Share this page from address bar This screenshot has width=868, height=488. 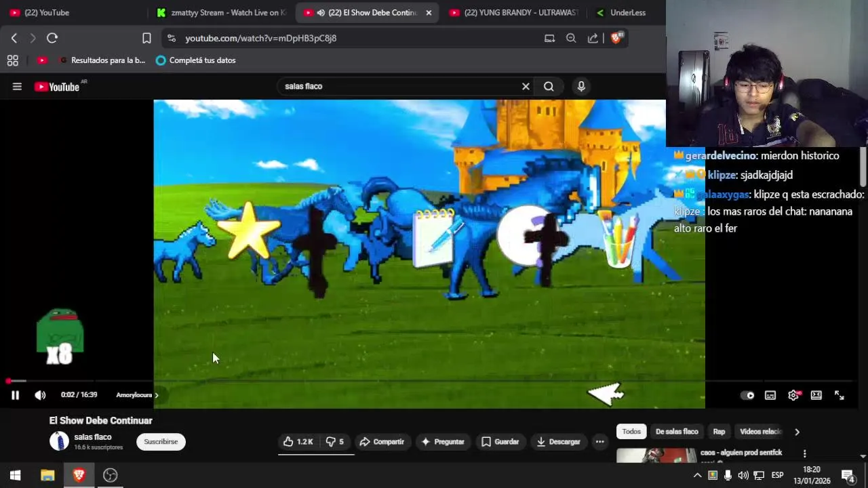(593, 38)
